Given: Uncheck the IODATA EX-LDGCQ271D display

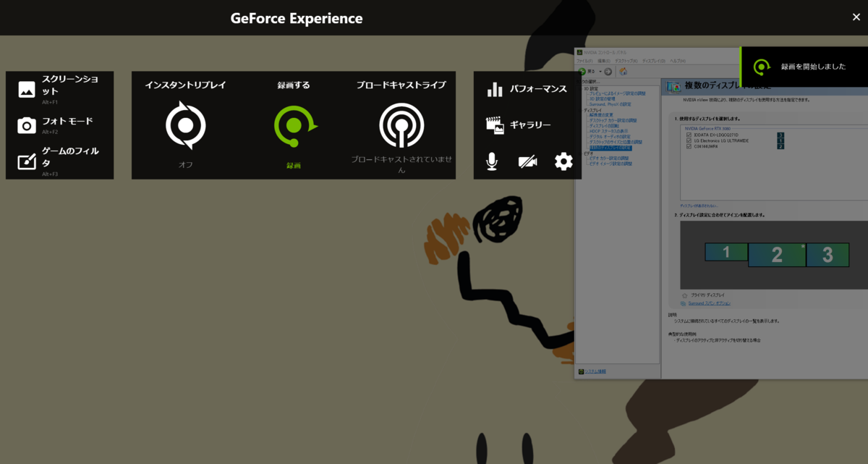Looking at the screenshot, I should pyautogui.click(x=688, y=135).
